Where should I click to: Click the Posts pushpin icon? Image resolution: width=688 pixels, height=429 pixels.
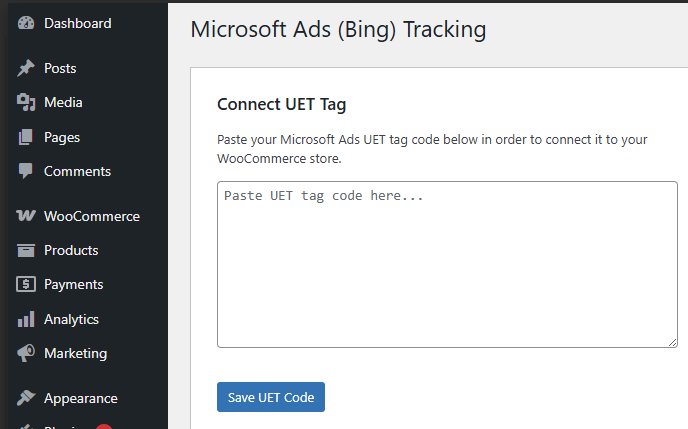(26, 68)
